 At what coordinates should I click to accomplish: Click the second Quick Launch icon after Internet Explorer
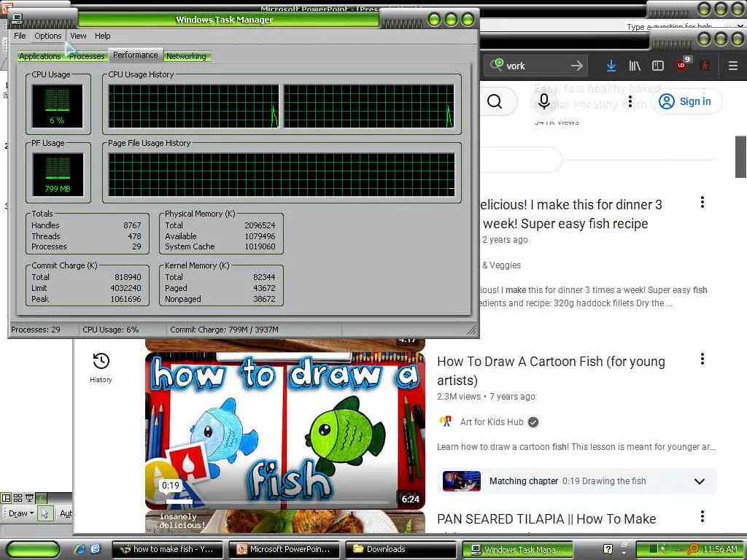tap(96, 549)
